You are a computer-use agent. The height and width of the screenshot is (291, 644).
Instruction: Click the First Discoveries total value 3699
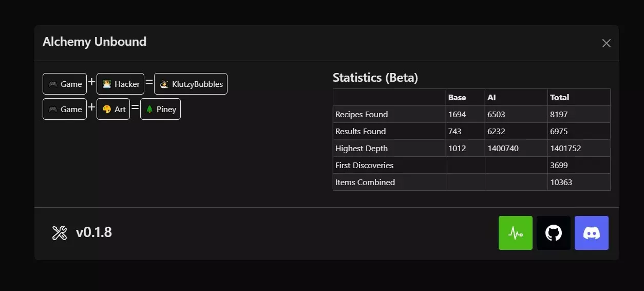[x=559, y=166]
